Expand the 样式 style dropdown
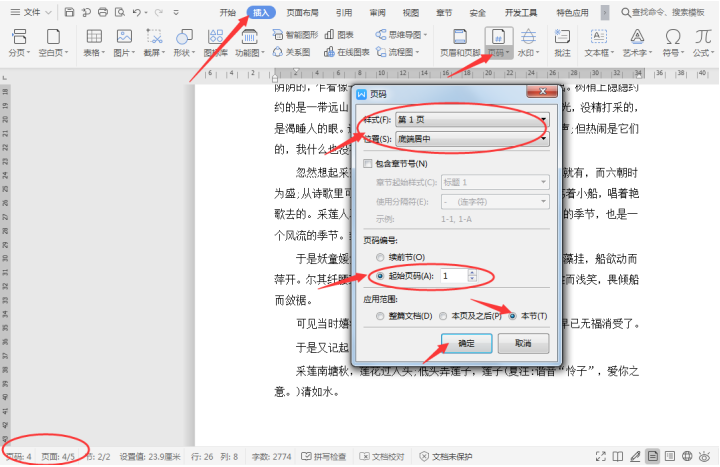The width and height of the screenshot is (720, 467). coord(472,119)
